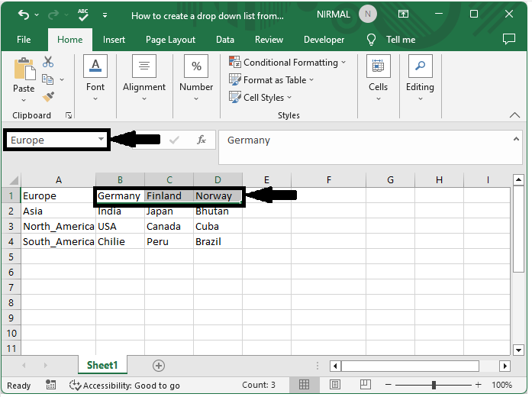Click vertical scrollbar up arrow
Screen dimensions: 532x397
pyautogui.click(x=518, y=179)
